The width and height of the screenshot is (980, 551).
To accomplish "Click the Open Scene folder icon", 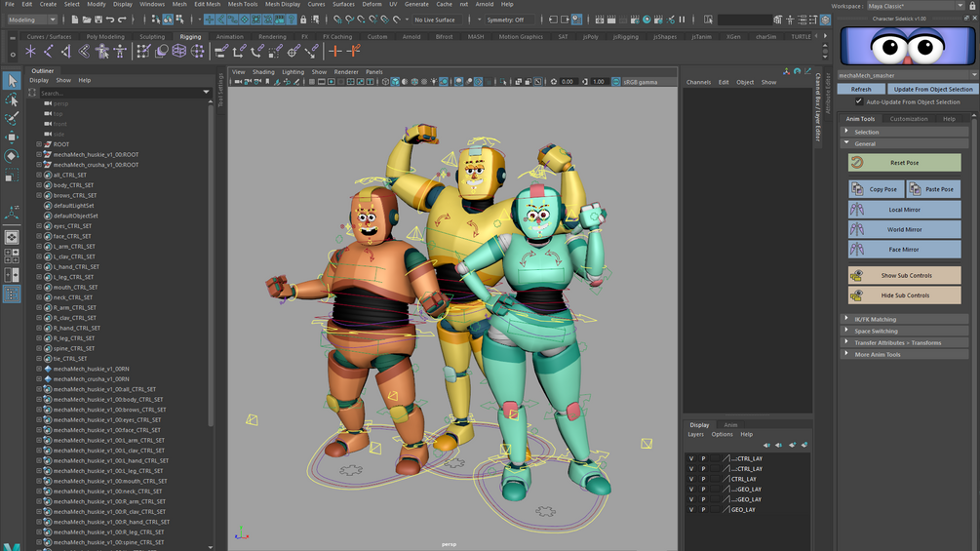I will [86, 20].
